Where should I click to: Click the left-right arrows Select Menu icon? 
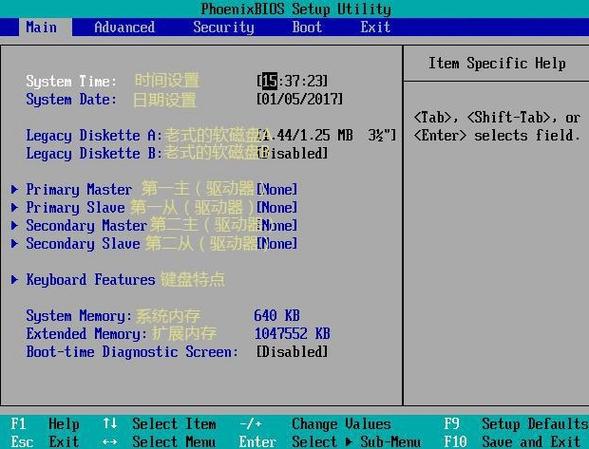[110, 442]
